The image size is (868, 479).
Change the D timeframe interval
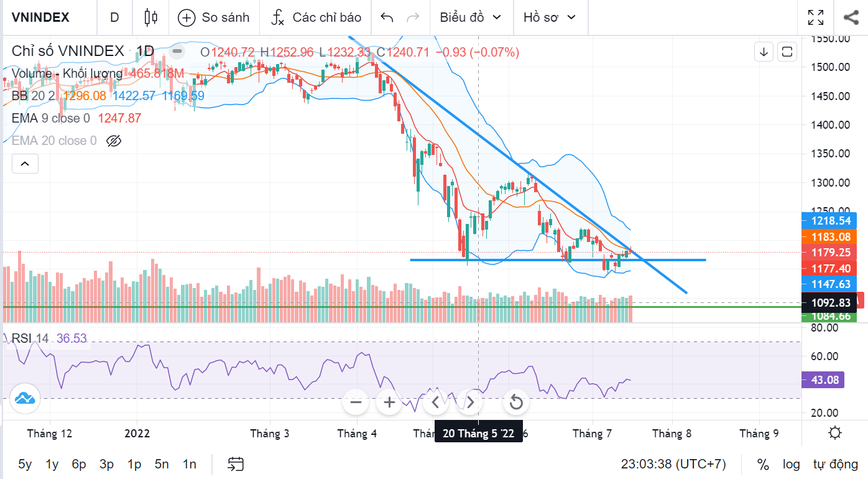coord(114,17)
